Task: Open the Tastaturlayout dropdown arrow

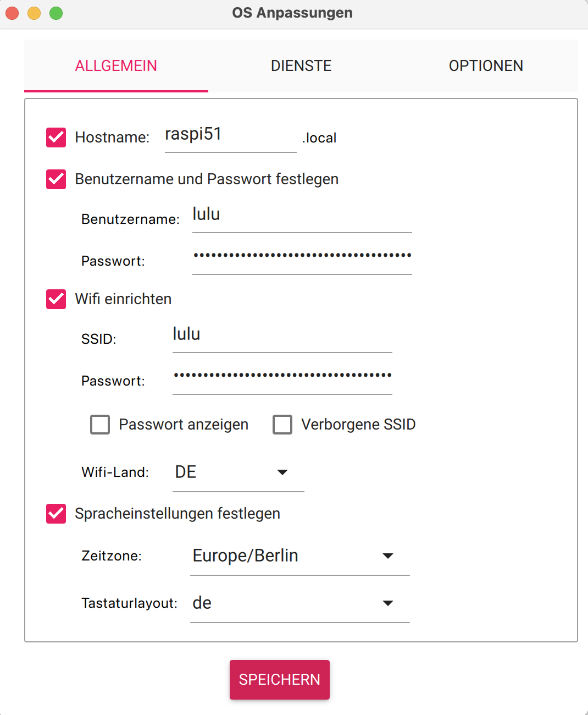Action: pos(387,603)
